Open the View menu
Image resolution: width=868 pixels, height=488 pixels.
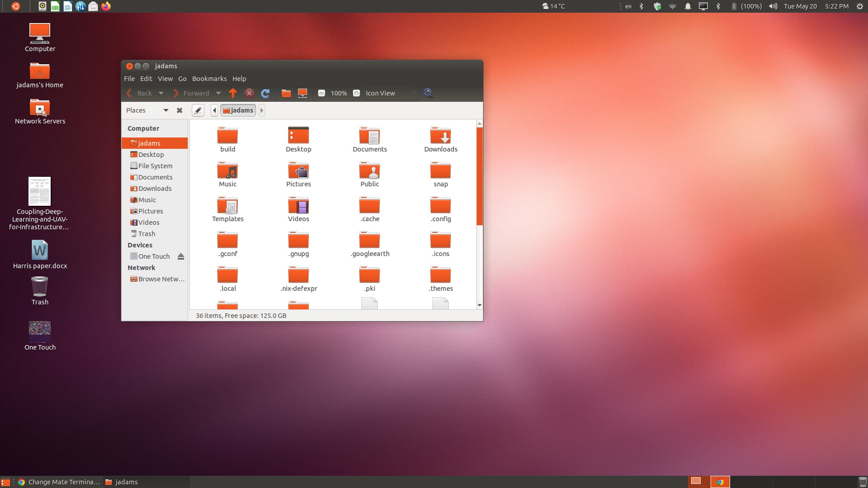point(165,79)
